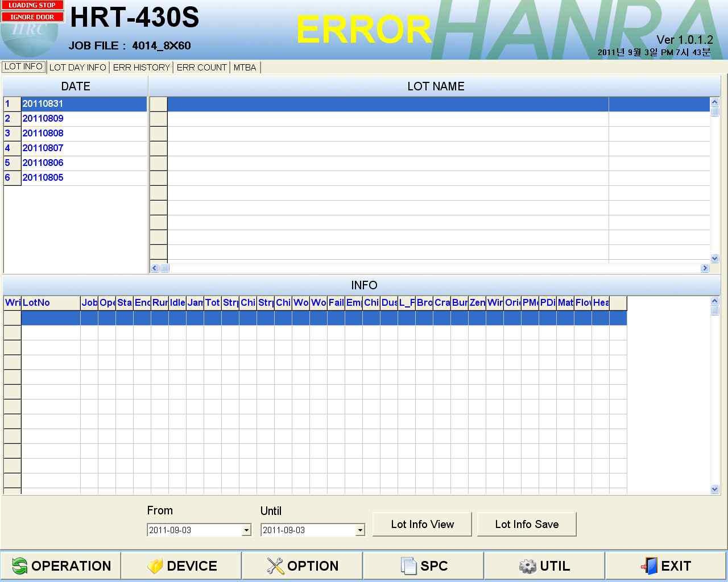
Task: Click the Dus column header
Action: click(389, 303)
